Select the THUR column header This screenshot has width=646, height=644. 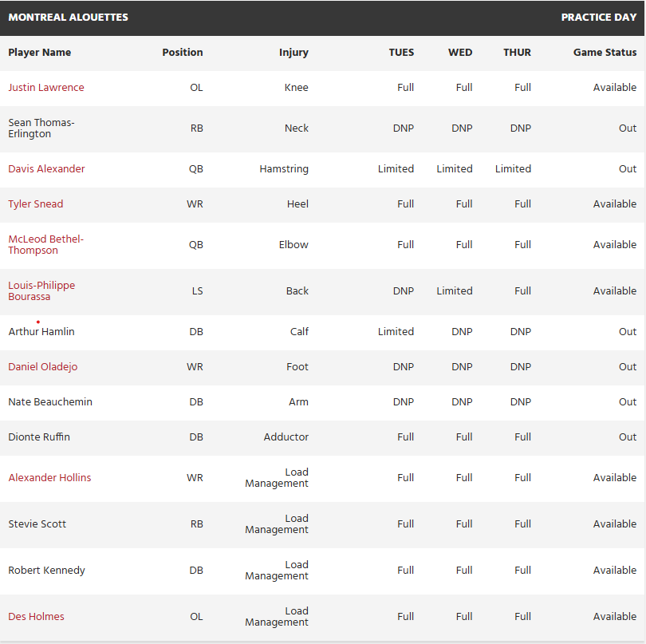(517, 53)
